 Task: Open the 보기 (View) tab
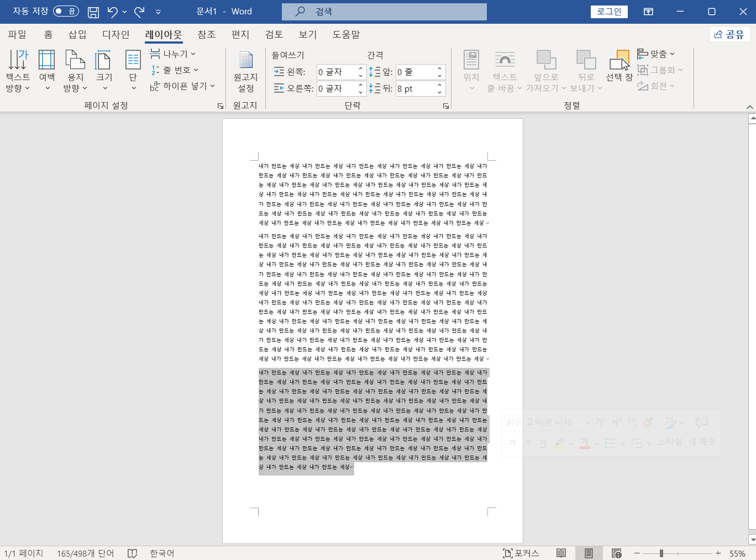click(x=308, y=34)
